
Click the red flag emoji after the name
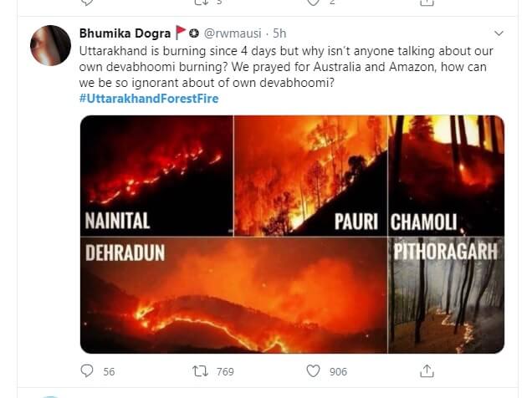[x=181, y=33]
